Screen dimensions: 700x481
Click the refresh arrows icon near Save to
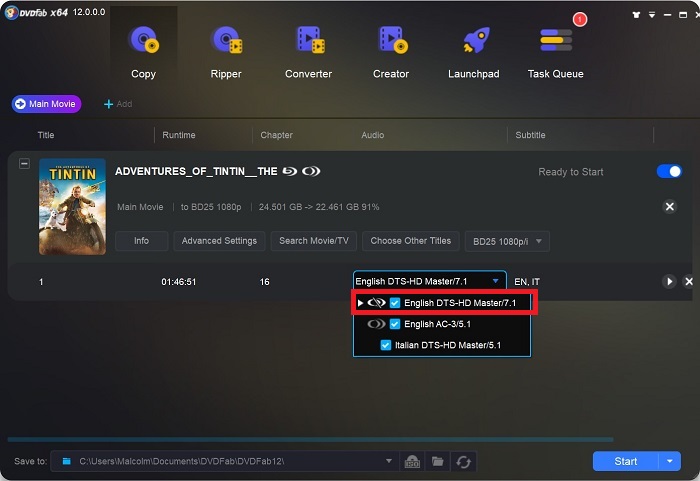(x=463, y=462)
